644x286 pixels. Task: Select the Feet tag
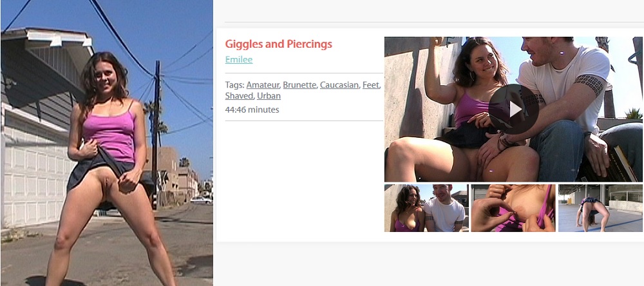(372, 85)
